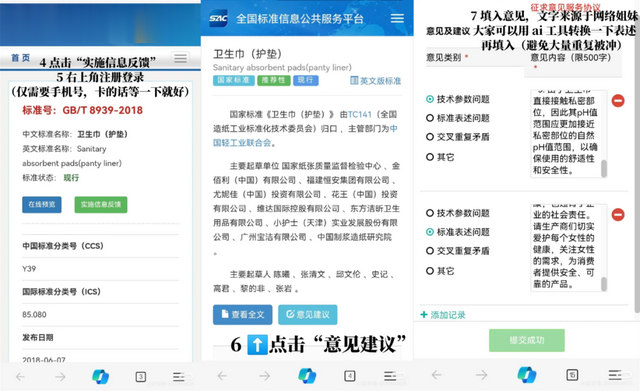The width and height of the screenshot is (640, 391).
Task: Click opinion text box ending 和安全性
Action: coord(568,134)
